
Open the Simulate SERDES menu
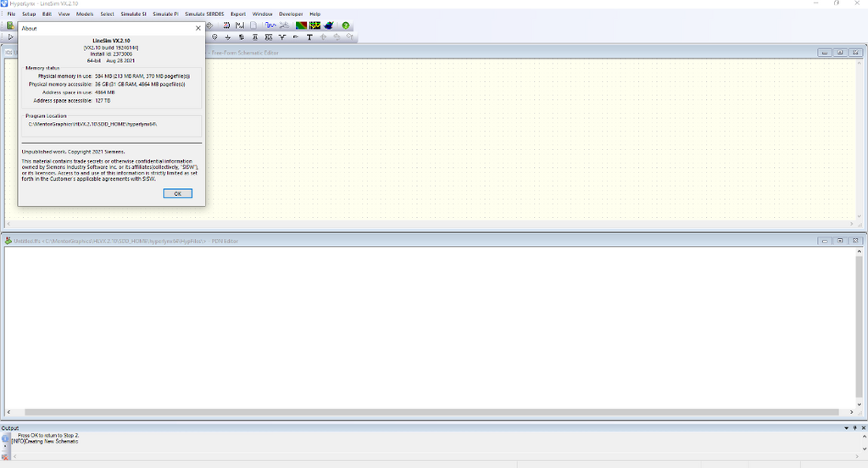pos(204,14)
